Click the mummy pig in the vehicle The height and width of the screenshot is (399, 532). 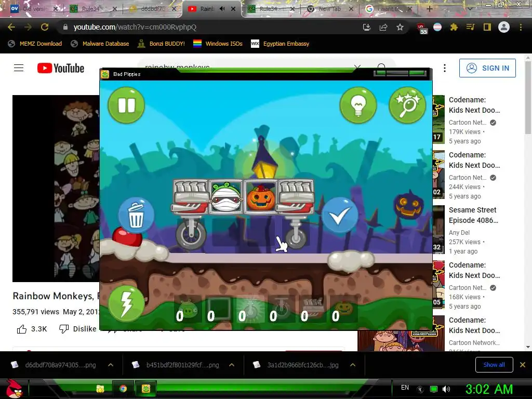coord(227,196)
